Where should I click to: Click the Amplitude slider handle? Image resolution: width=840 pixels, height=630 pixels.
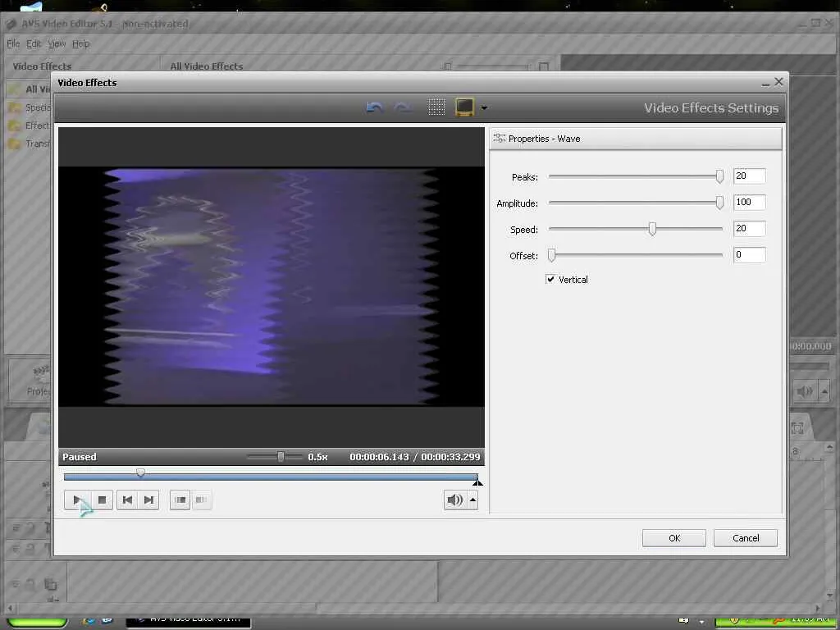click(719, 203)
